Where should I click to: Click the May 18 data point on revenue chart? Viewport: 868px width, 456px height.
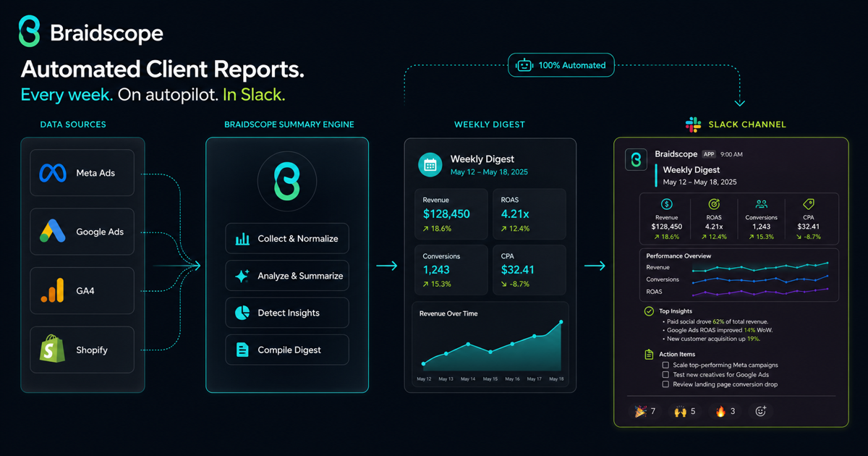tap(561, 322)
